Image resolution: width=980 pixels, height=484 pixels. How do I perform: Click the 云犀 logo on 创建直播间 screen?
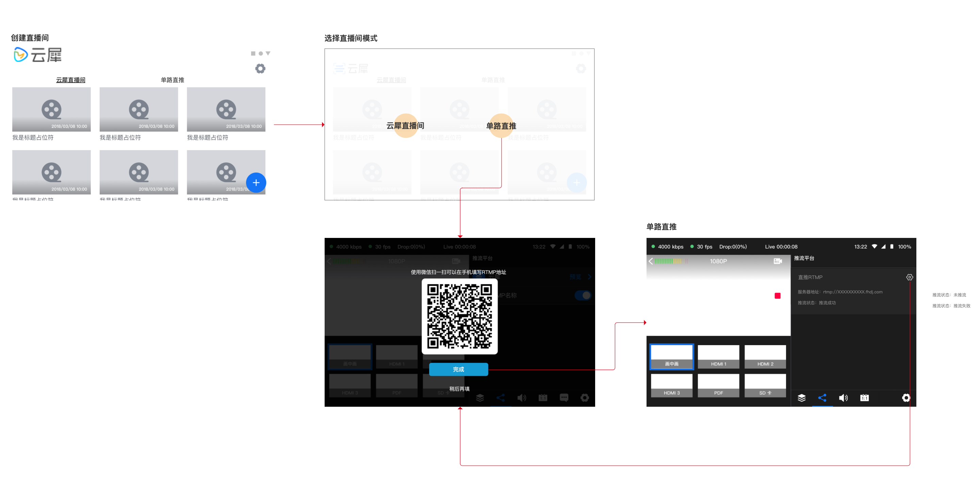coord(37,55)
